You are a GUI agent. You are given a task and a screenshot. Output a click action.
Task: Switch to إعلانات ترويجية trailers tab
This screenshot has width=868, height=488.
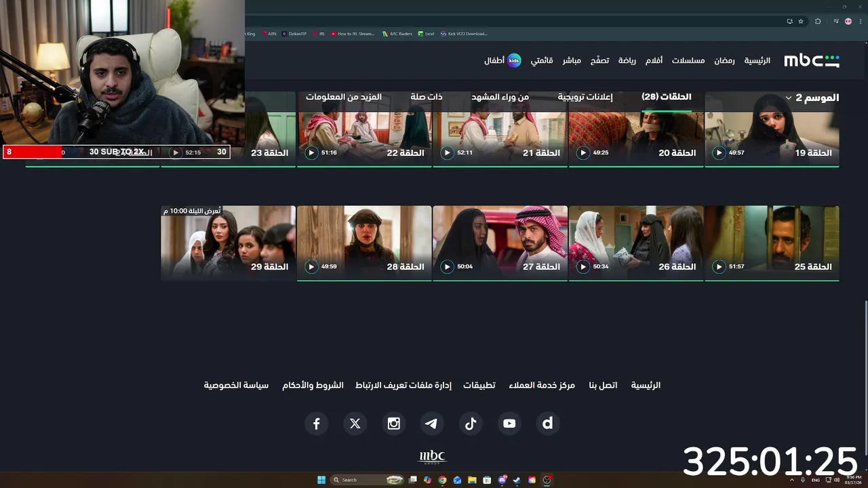pos(585,97)
